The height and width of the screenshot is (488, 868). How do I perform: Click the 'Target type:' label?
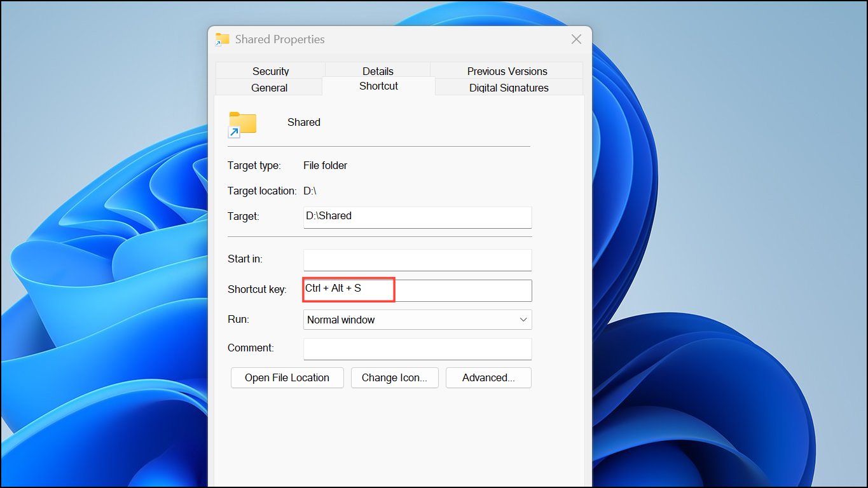click(254, 165)
